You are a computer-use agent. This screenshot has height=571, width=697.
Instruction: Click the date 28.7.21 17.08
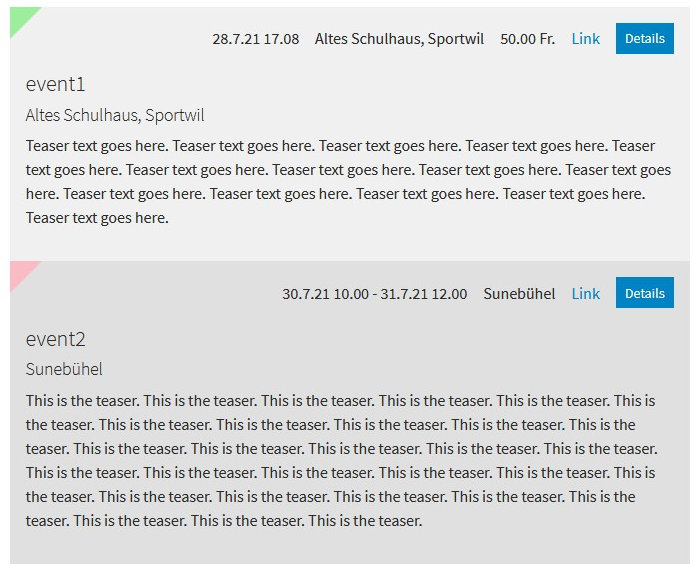(x=256, y=39)
